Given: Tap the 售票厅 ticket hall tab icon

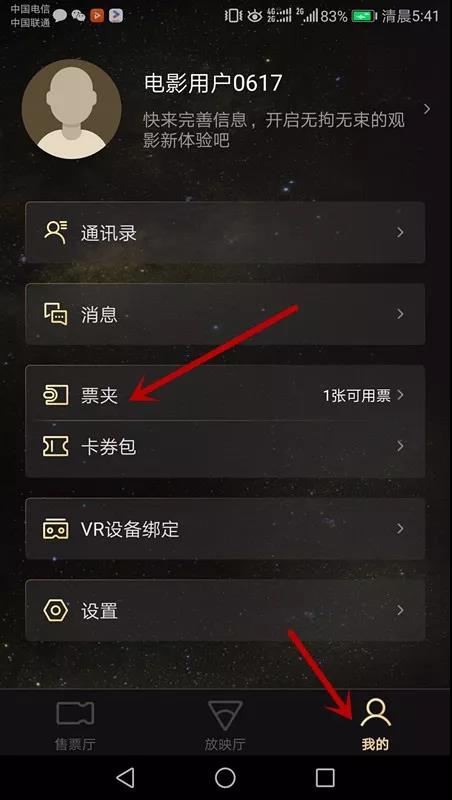Looking at the screenshot, I should point(75,713).
